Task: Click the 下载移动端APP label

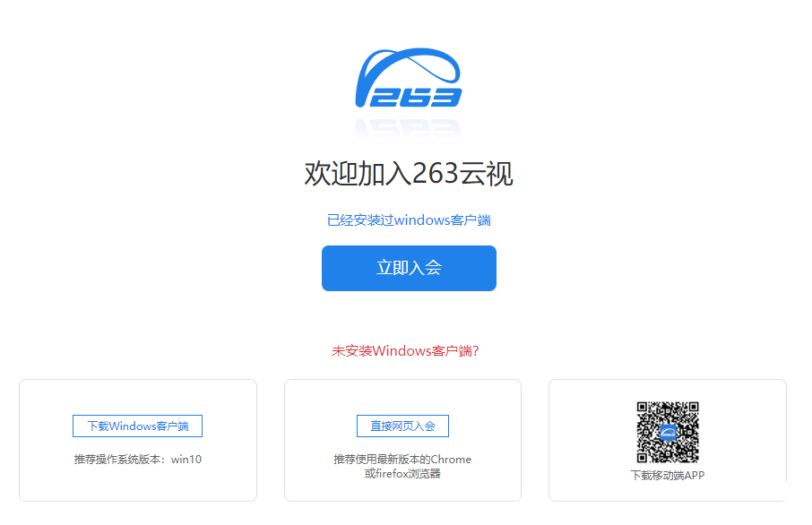Action: pos(668,476)
